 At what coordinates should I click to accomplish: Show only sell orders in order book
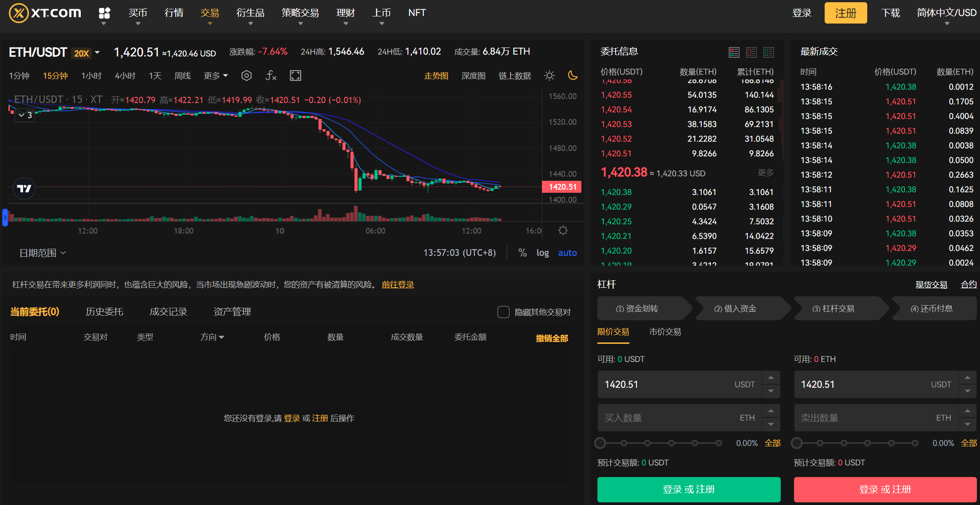pyautogui.click(x=751, y=52)
